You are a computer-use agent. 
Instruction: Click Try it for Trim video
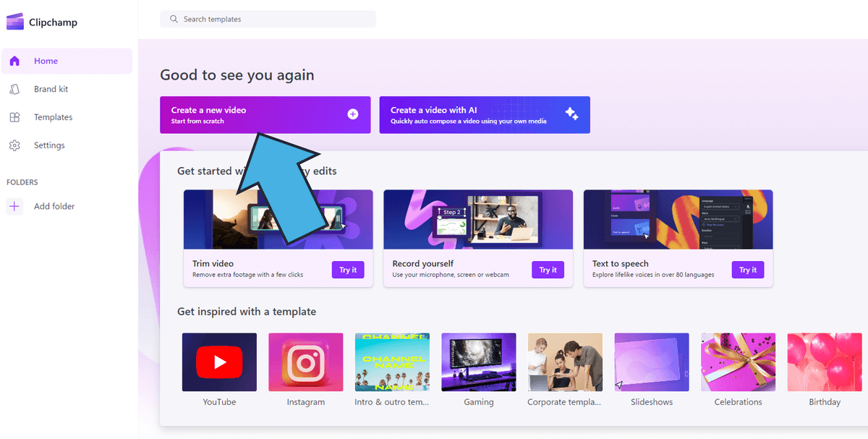click(348, 270)
